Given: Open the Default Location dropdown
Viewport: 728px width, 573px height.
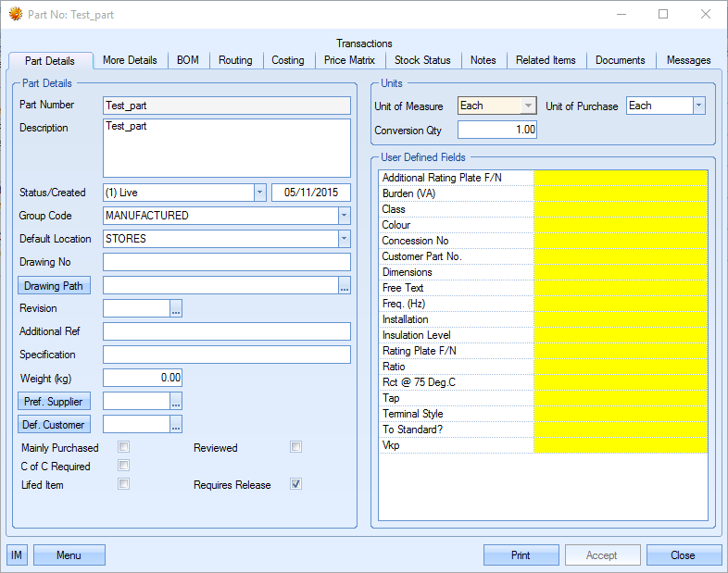Looking at the screenshot, I should [x=345, y=239].
